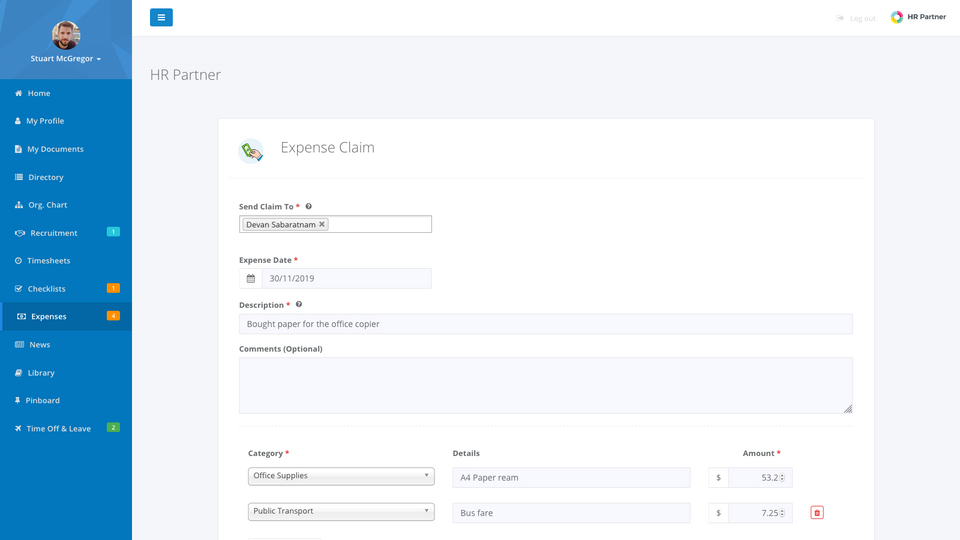This screenshot has height=540, width=960.
Task: Open Timesheets from the sidebar
Action: click(66, 260)
